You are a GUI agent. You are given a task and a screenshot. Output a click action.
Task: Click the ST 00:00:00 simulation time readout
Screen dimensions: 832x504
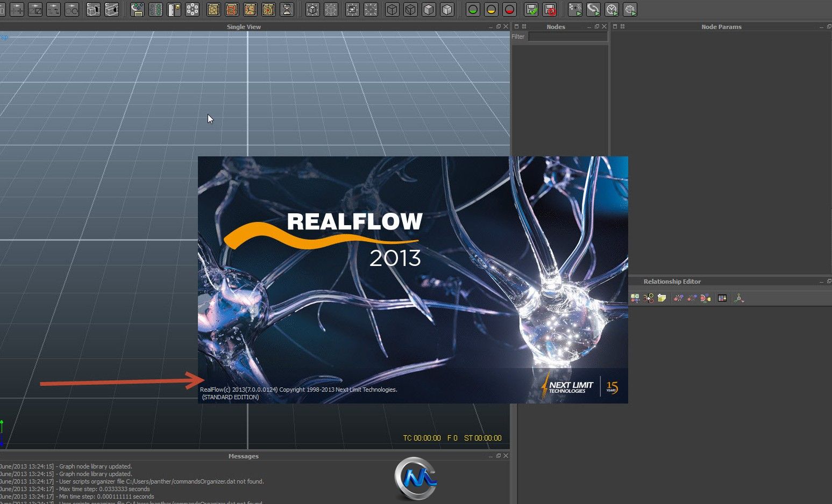click(482, 438)
